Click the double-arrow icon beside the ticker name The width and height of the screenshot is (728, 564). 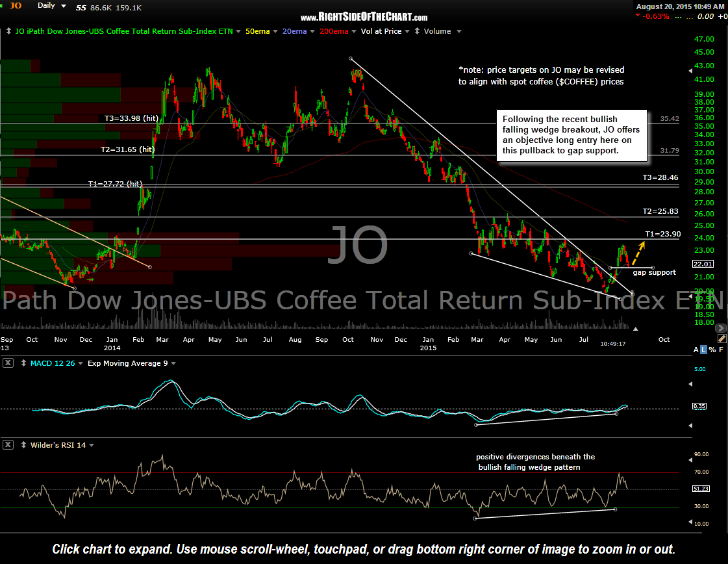coord(9,31)
